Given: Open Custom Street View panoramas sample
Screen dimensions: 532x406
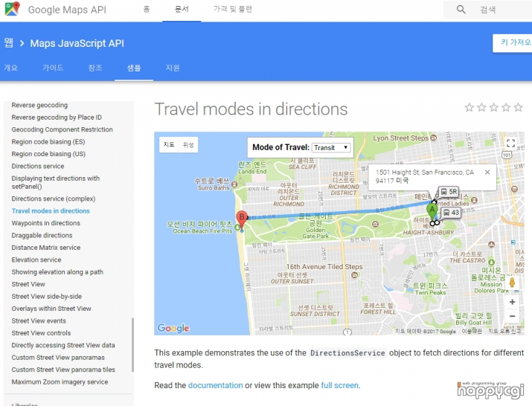Looking at the screenshot, I should pos(58,358).
